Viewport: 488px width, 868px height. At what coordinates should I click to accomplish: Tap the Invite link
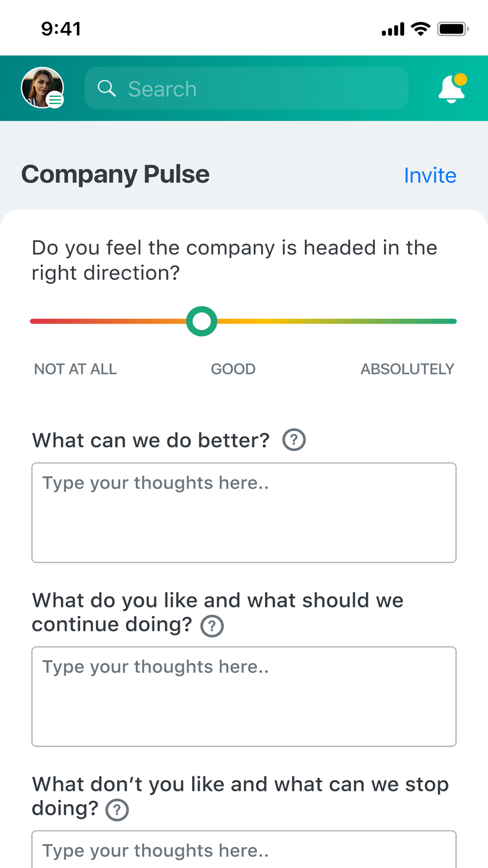coord(430,175)
